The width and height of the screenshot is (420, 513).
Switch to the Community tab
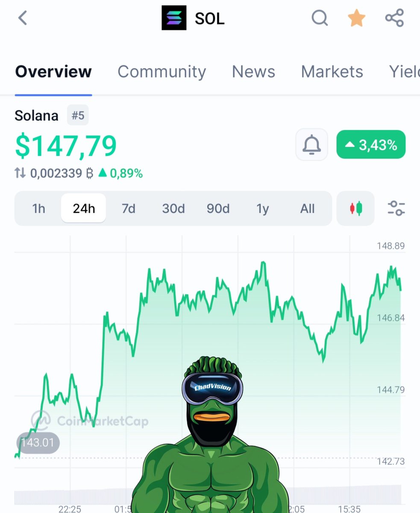(162, 71)
